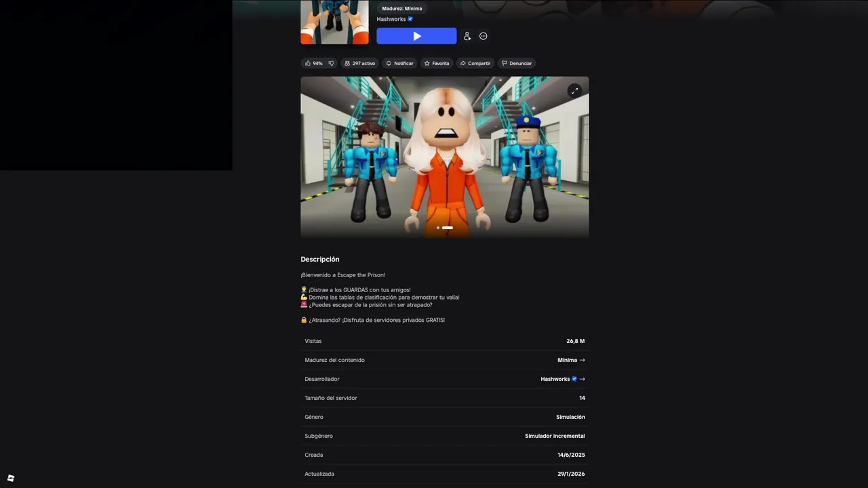Click the Tamaño del servidor label
The height and width of the screenshot is (488, 868).
click(x=331, y=398)
